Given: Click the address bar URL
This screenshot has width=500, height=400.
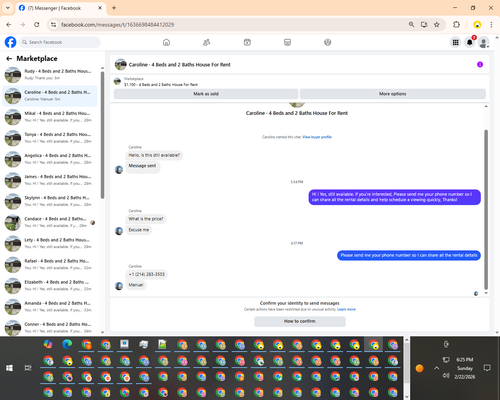Looking at the screenshot, I should pyautogui.click(x=117, y=25).
